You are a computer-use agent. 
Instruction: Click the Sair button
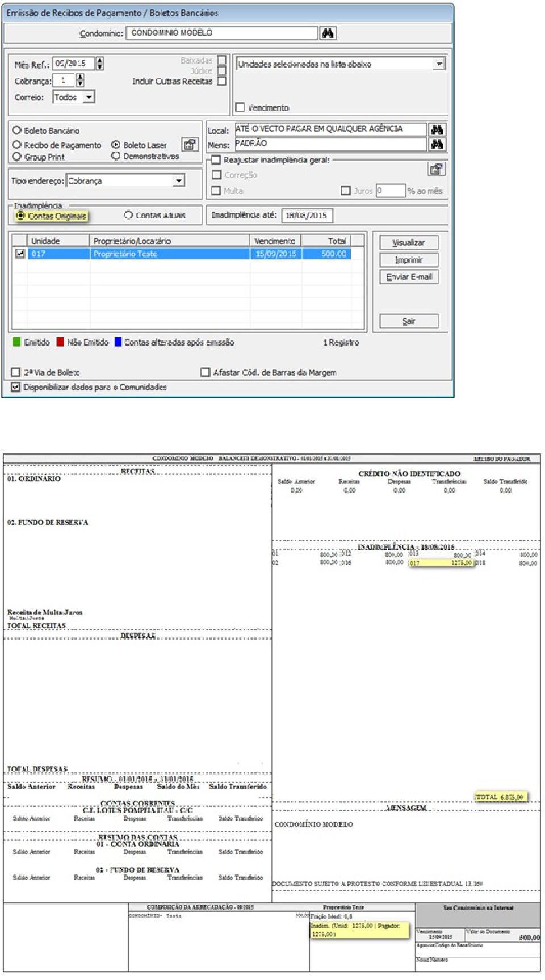409,321
